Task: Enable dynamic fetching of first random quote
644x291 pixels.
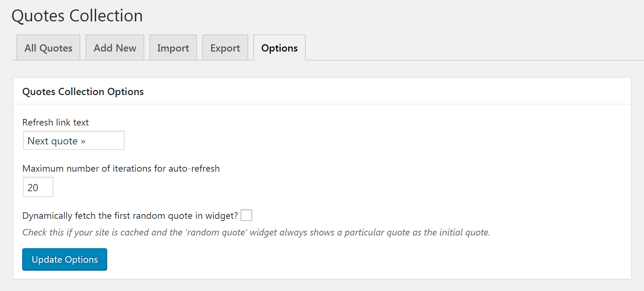Action: (x=246, y=215)
